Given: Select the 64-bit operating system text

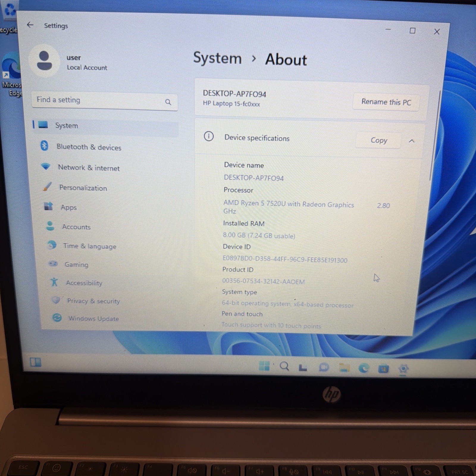Looking at the screenshot, I should point(287,304).
